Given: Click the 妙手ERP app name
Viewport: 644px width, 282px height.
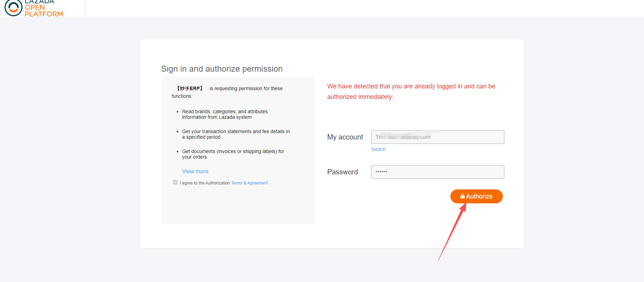Looking at the screenshot, I should [190, 88].
